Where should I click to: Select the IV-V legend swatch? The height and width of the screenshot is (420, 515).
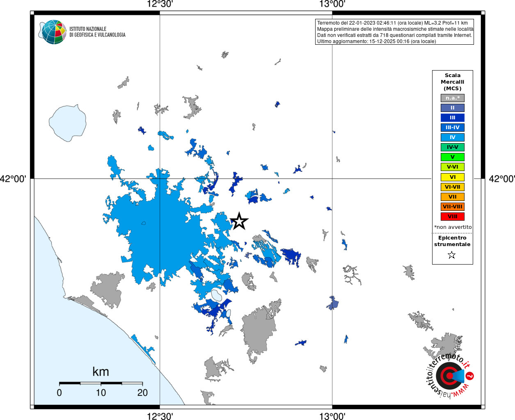(453, 147)
